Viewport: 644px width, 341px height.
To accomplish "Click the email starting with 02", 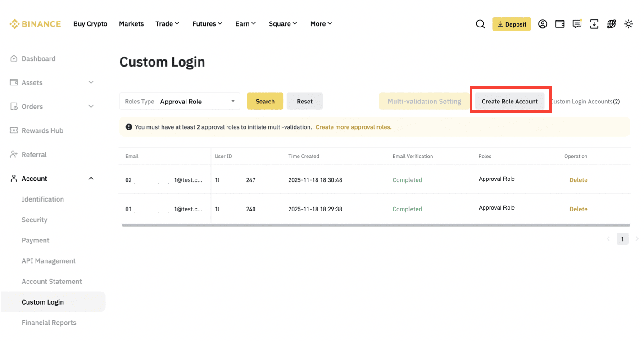I will [x=164, y=180].
